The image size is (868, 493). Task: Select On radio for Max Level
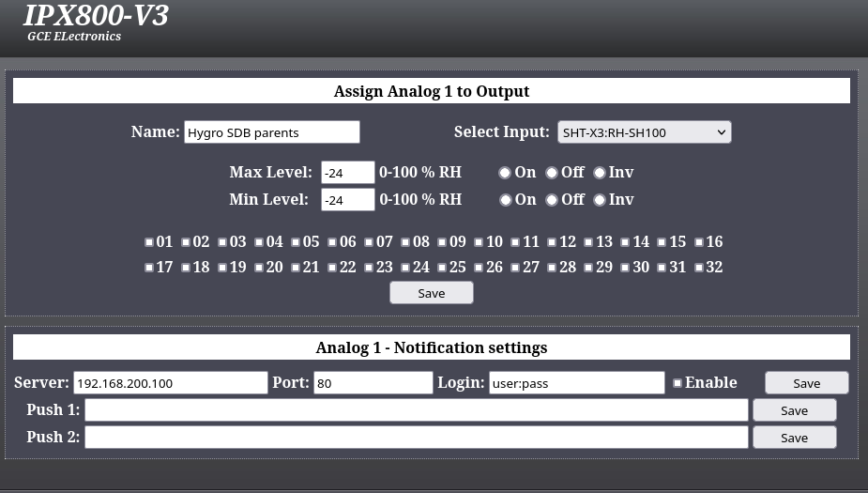pyautogui.click(x=505, y=173)
